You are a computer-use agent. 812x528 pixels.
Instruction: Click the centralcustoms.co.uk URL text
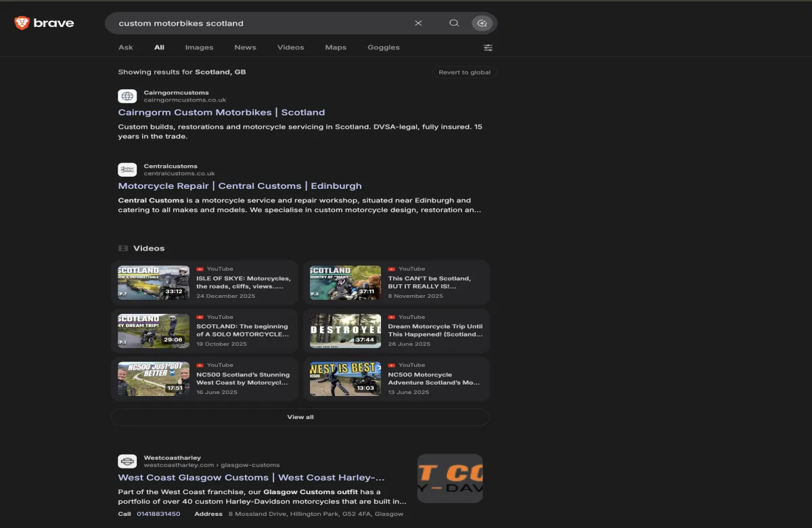(x=179, y=174)
